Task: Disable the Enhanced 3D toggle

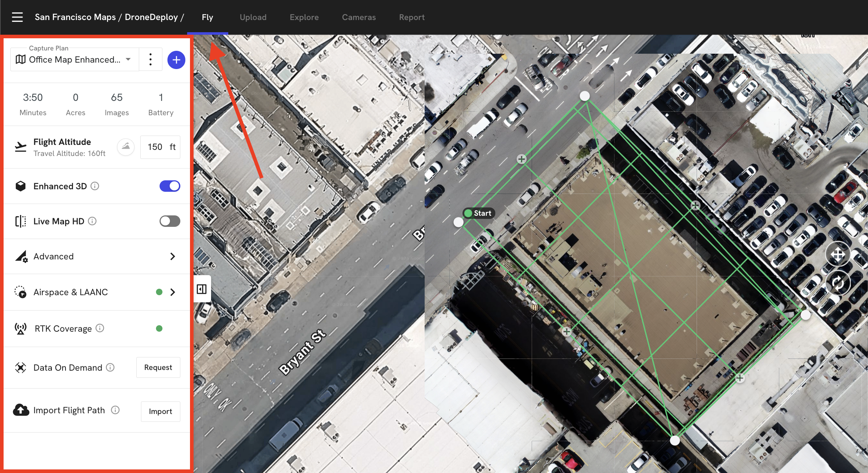Action: (170, 186)
